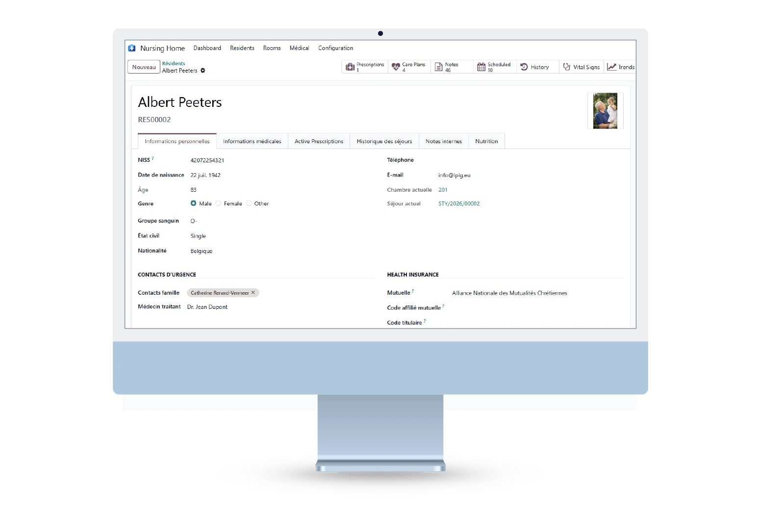761x532 pixels.
Task: Switch to Informations médicales tab
Action: click(252, 141)
